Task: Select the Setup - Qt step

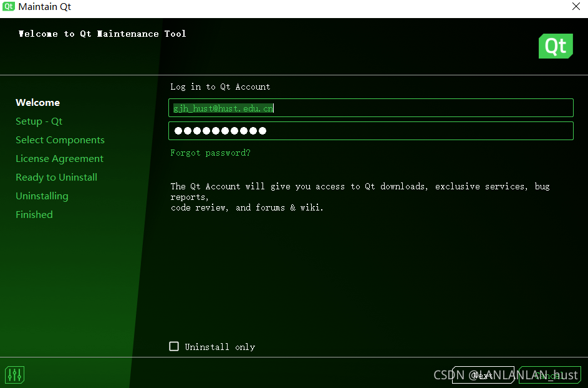Action: tap(39, 121)
